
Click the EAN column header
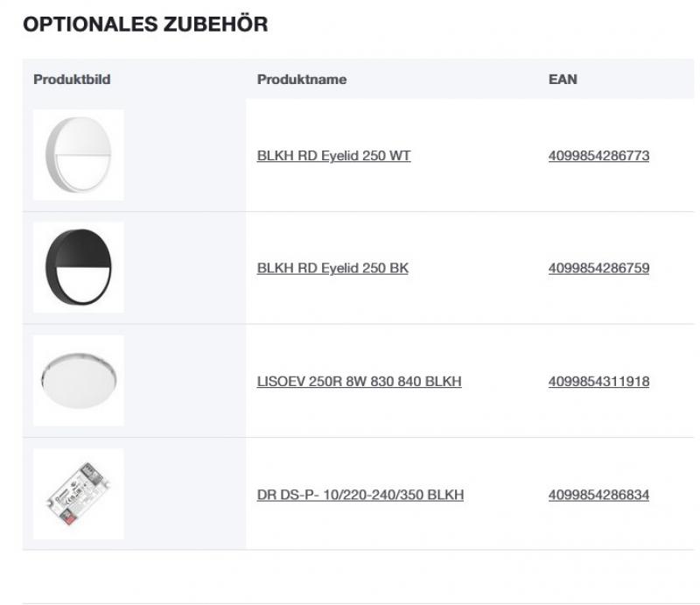click(x=561, y=80)
